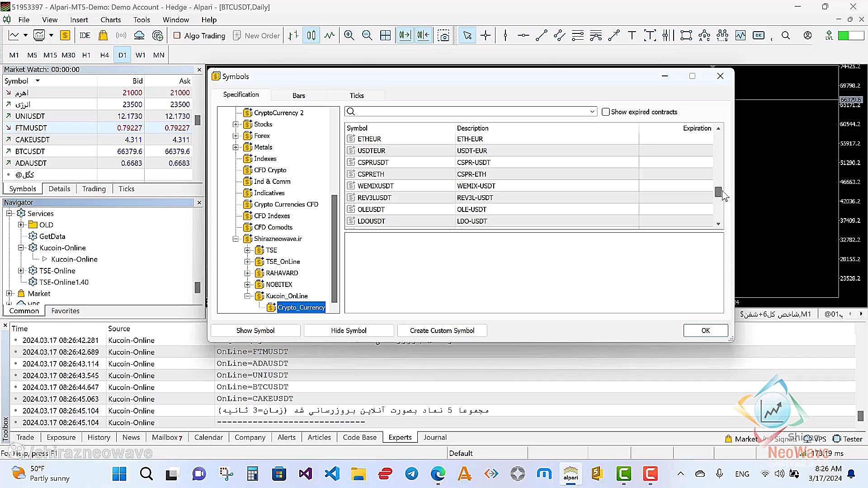Viewport: 868px width, 488px height.
Task: Switch chart to W1 timeframe
Action: (141, 55)
